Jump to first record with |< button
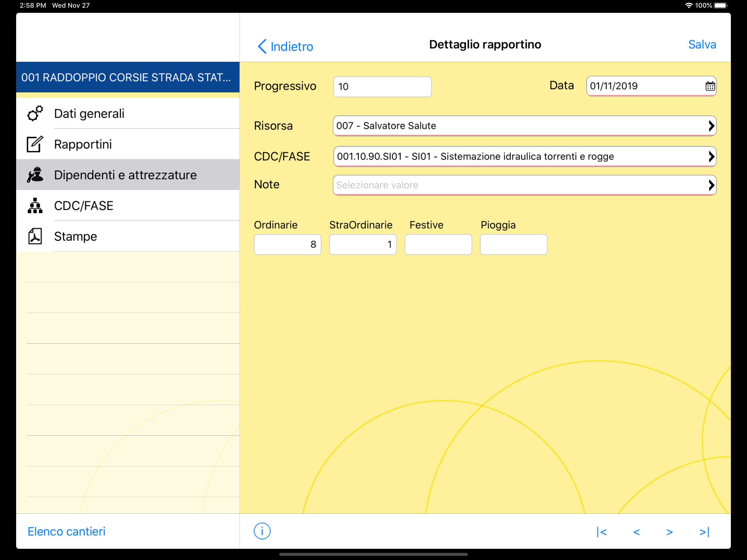The height and width of the screenshot is (560, 747). tap(602, 532)
